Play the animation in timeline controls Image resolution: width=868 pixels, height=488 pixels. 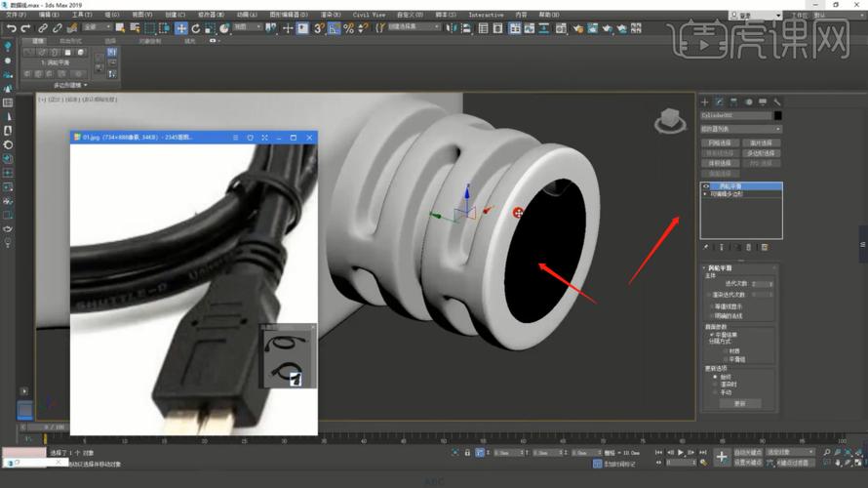(681, 453)
